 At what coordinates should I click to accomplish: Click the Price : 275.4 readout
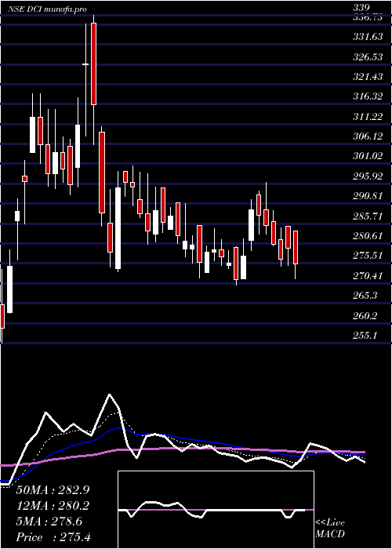53,537
